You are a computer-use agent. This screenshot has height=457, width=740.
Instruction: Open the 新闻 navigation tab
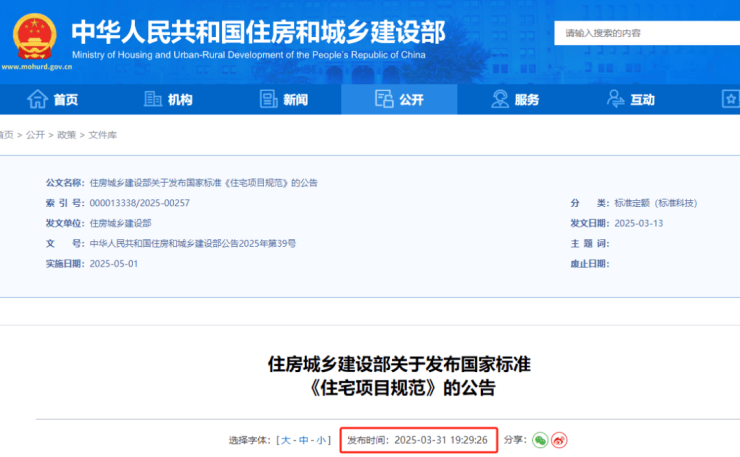click(284, 99)
